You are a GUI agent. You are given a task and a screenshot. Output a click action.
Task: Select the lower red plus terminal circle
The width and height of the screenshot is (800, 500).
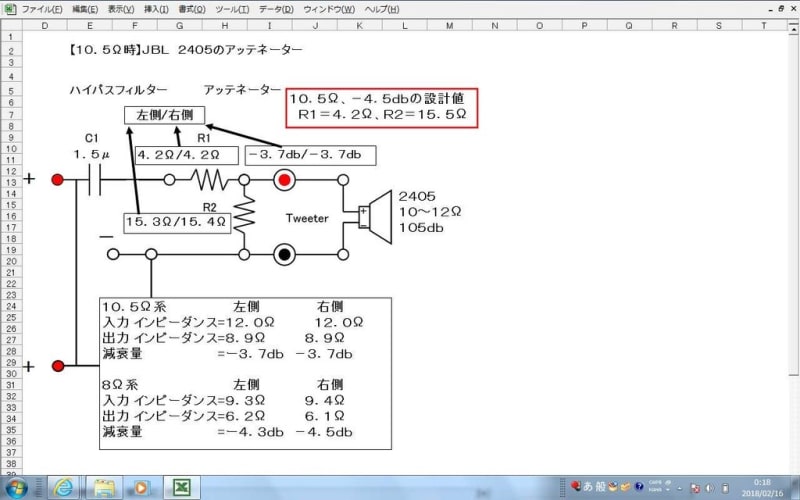(58, 366)
